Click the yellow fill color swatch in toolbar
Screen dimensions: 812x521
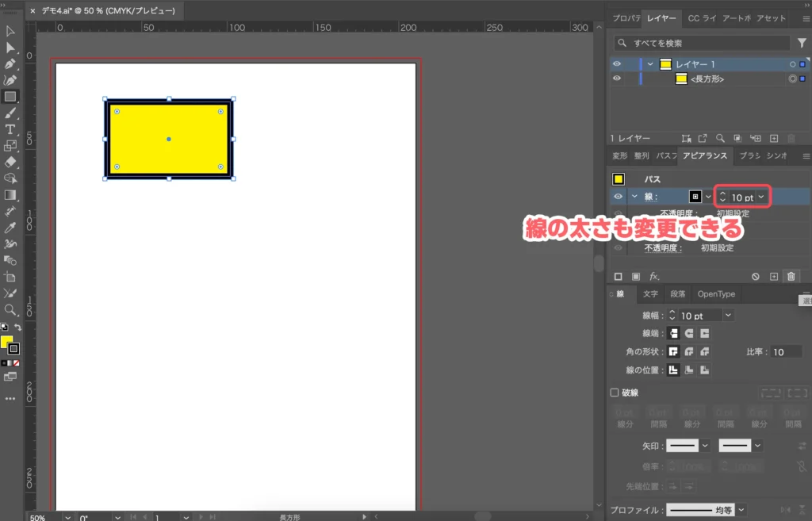point(6,342)
